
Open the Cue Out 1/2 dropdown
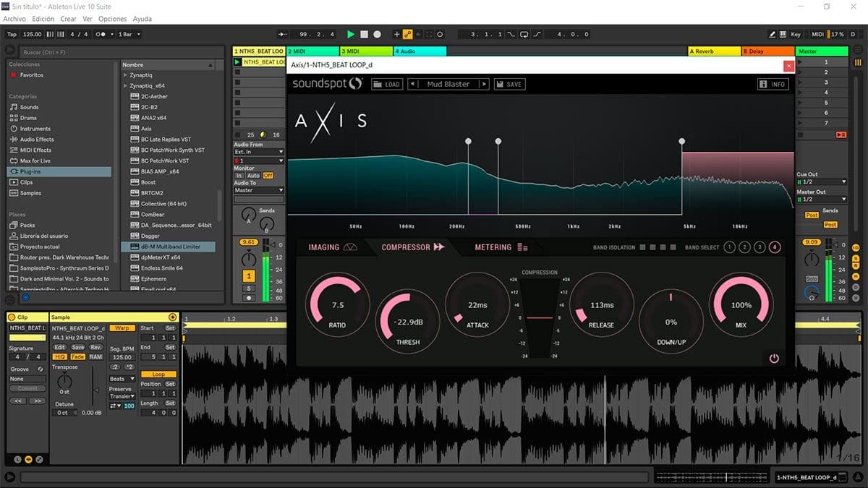821,181
